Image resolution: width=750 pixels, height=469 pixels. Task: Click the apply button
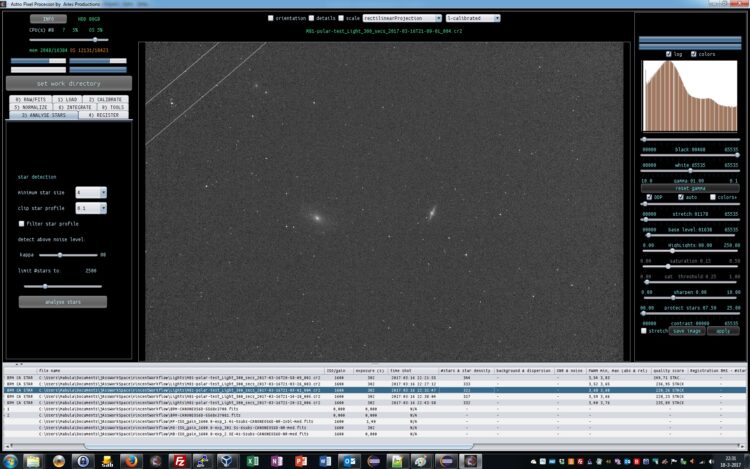click(x=723, y=331)
